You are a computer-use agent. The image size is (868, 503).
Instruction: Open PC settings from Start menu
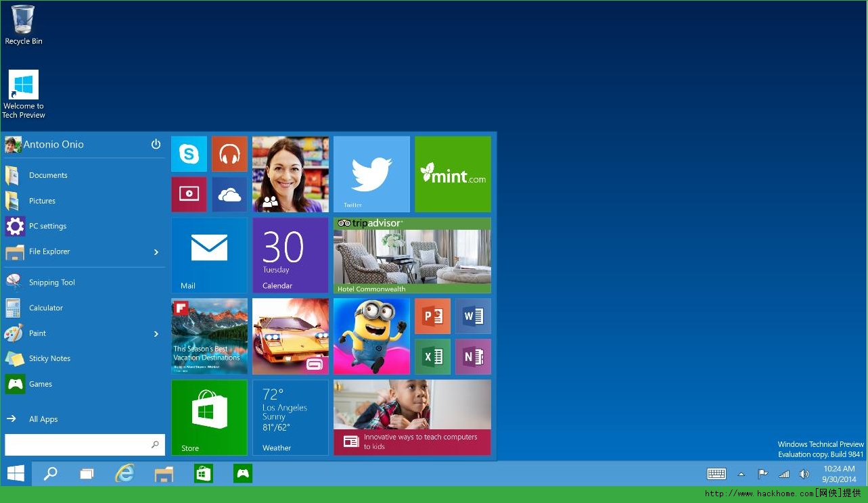[85, 226]
